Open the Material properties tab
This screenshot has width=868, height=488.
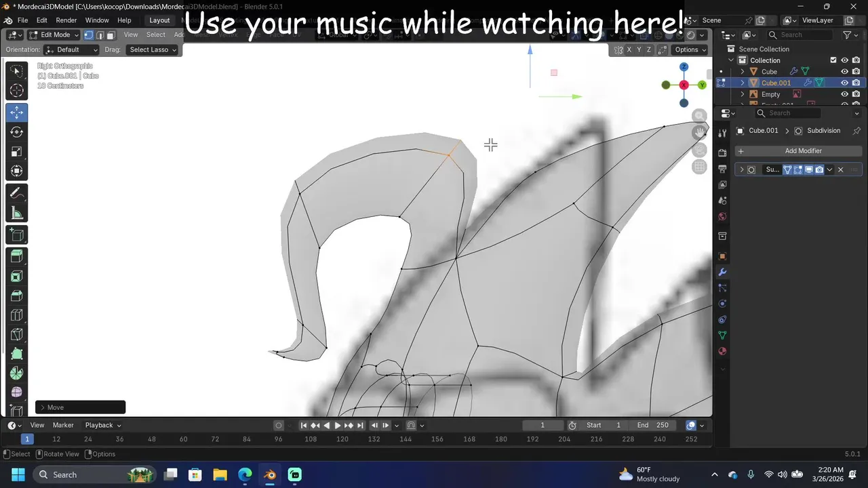[722, 351]
